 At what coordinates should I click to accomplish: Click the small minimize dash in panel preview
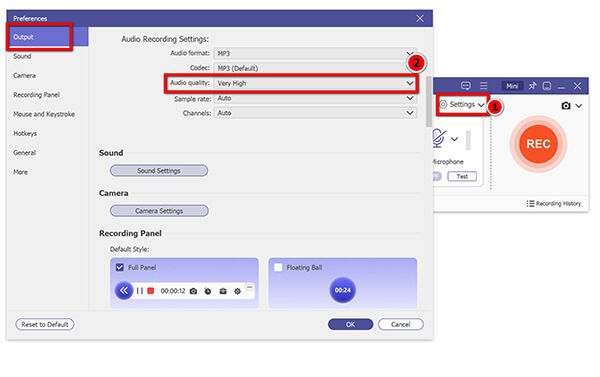249,287
